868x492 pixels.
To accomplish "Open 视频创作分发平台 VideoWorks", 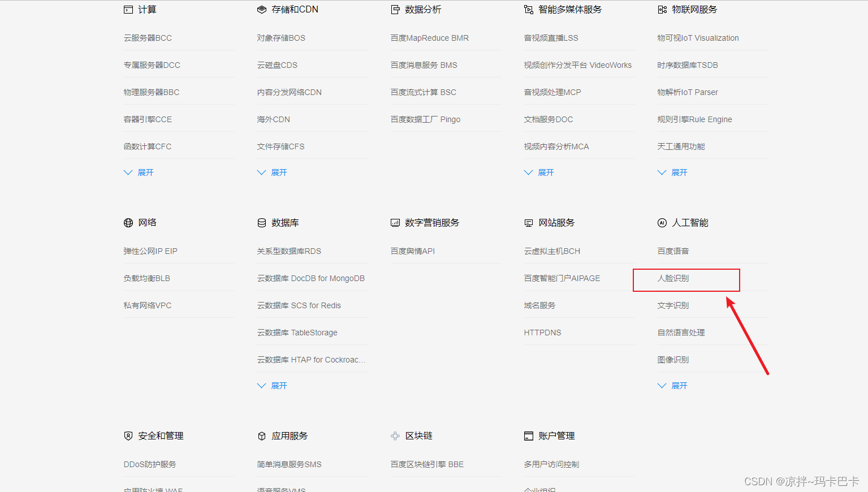I will click(577, 65).
